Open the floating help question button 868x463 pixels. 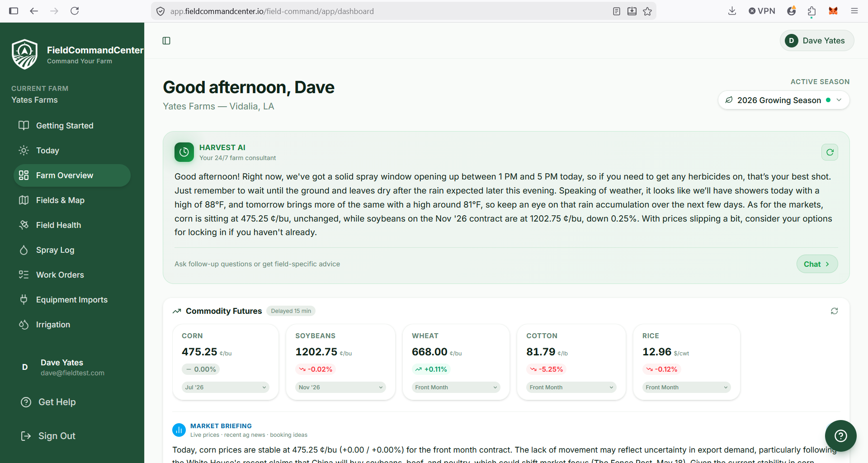[840, 436]
